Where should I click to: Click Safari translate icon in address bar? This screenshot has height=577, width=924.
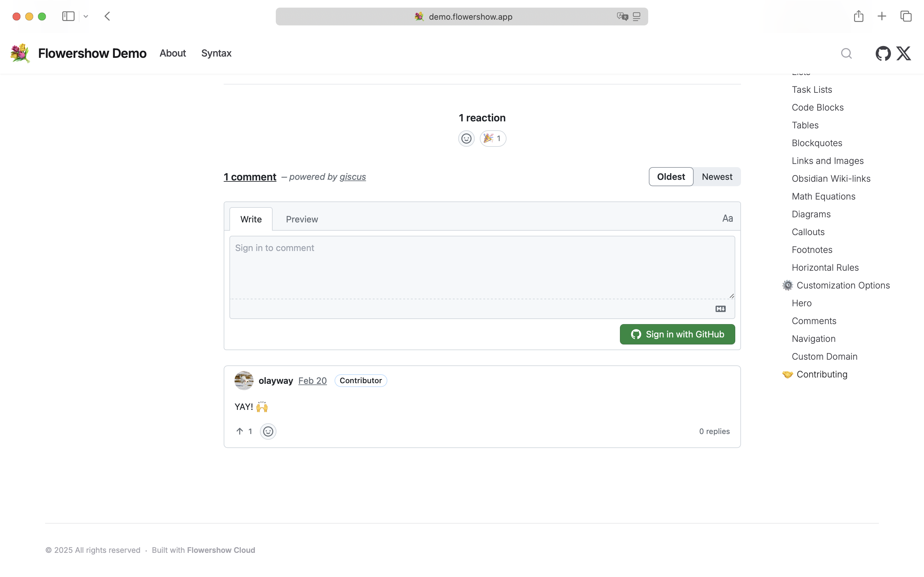pyautogui.click(x=622, y=17)
